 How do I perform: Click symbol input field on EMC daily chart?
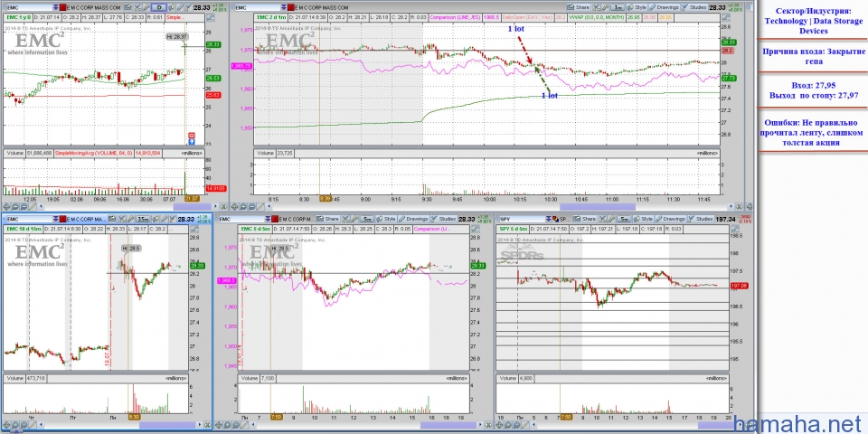[30, 7]
